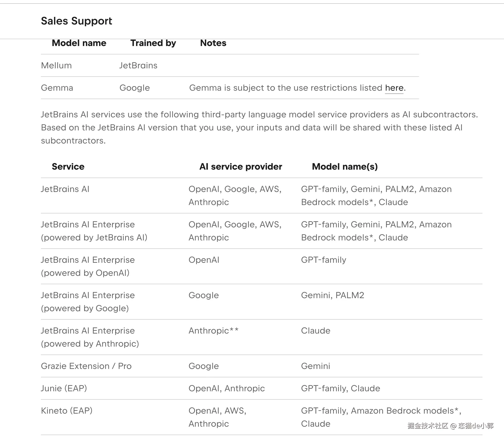Click the "Service" column header
This screenshot has height=440, width=504.
tap(68, 167)
